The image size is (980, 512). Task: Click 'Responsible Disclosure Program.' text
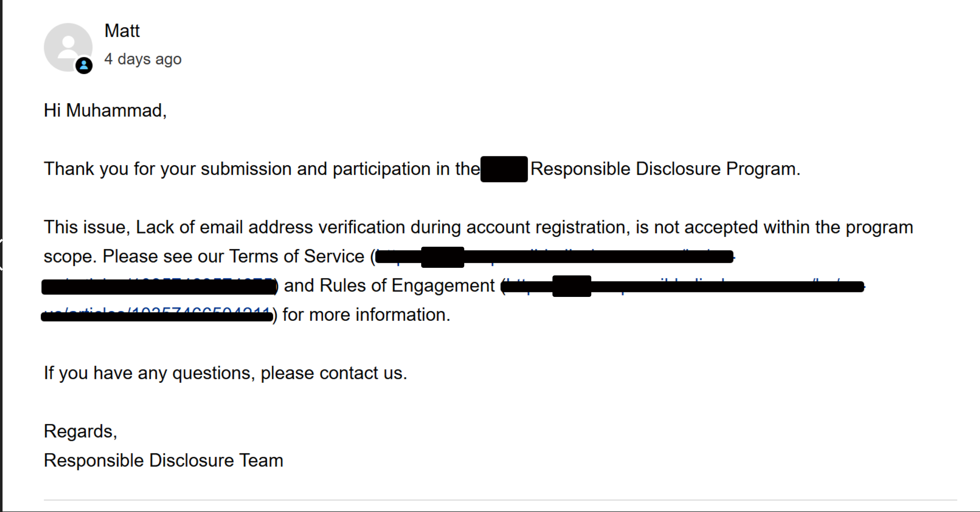point(666,169)
